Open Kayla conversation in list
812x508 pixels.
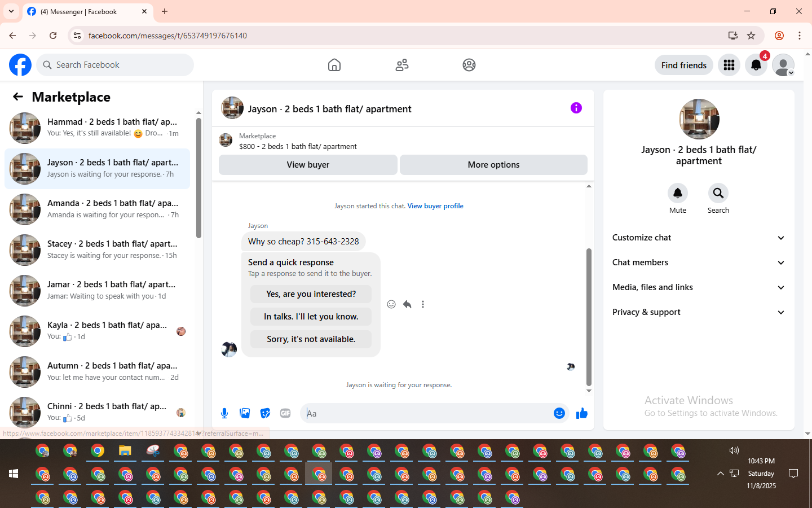(97, 331)
